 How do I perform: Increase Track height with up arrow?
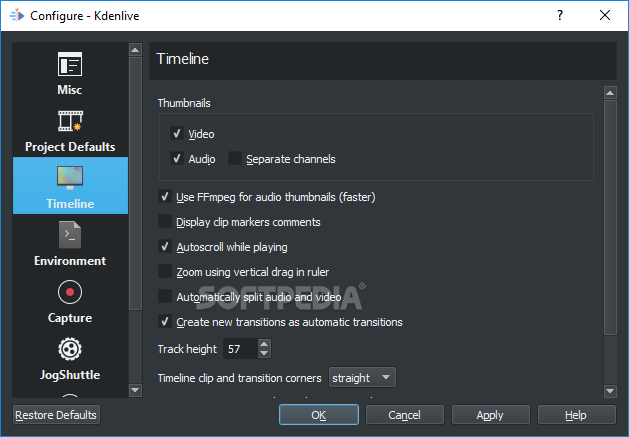pyautogui.click(x=264, y=344)
